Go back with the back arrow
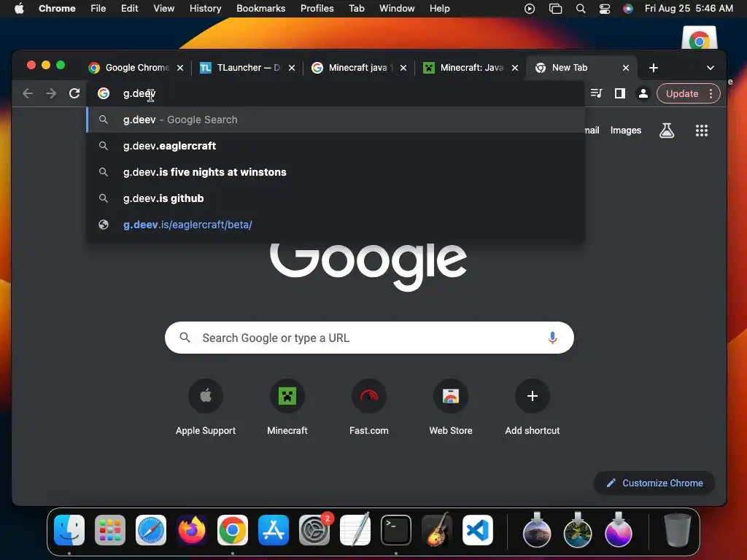Viewport: 747px width, 560px height. (28, 93)
